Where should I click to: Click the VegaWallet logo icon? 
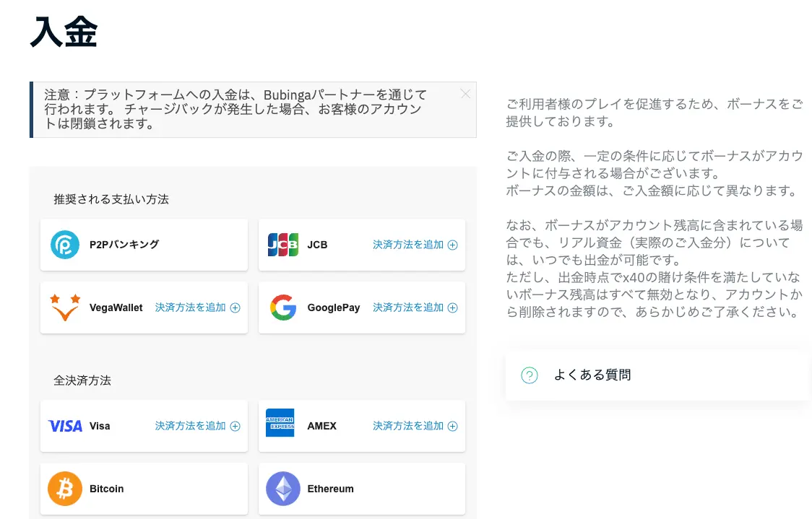[65, 308]
